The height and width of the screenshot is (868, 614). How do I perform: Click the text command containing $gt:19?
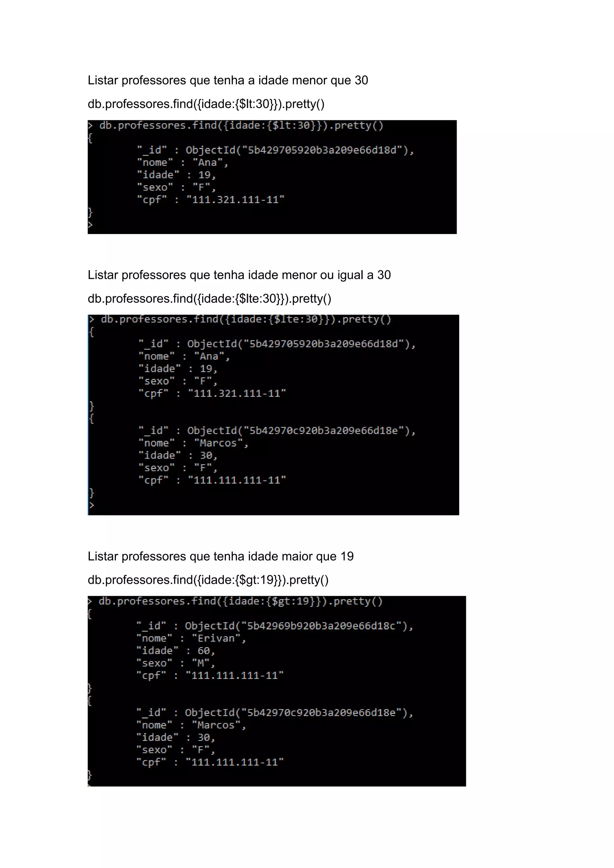(208, 580)
